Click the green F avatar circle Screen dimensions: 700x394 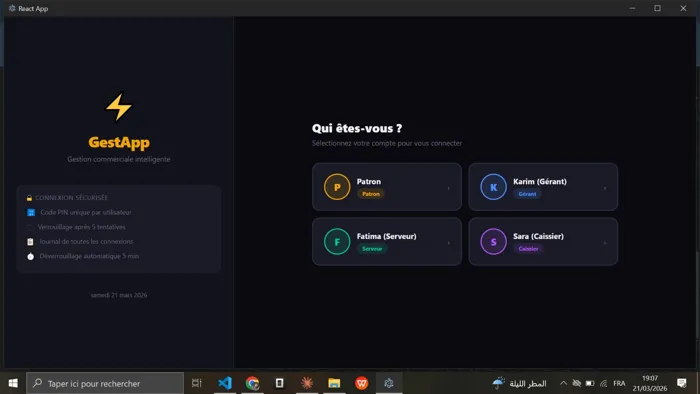tap(337, 241)
